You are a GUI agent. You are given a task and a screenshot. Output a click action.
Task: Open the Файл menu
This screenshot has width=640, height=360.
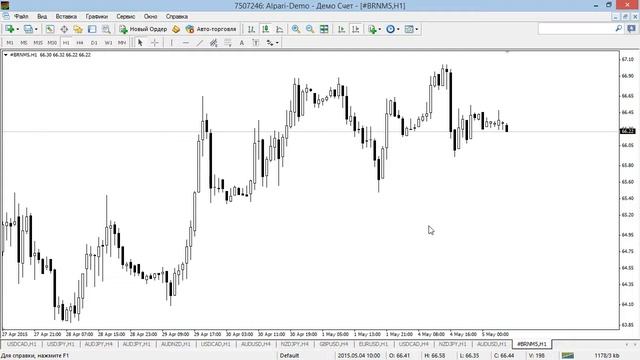[21, 16]
